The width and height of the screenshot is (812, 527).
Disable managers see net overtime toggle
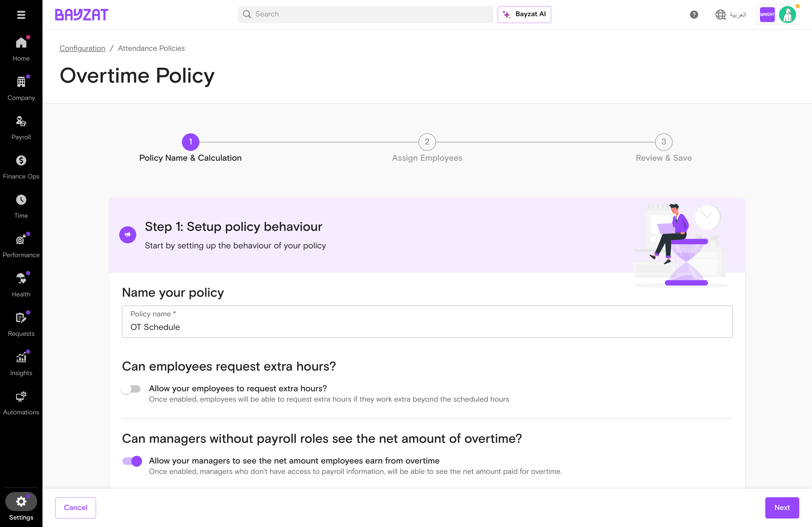click(133, 461)
